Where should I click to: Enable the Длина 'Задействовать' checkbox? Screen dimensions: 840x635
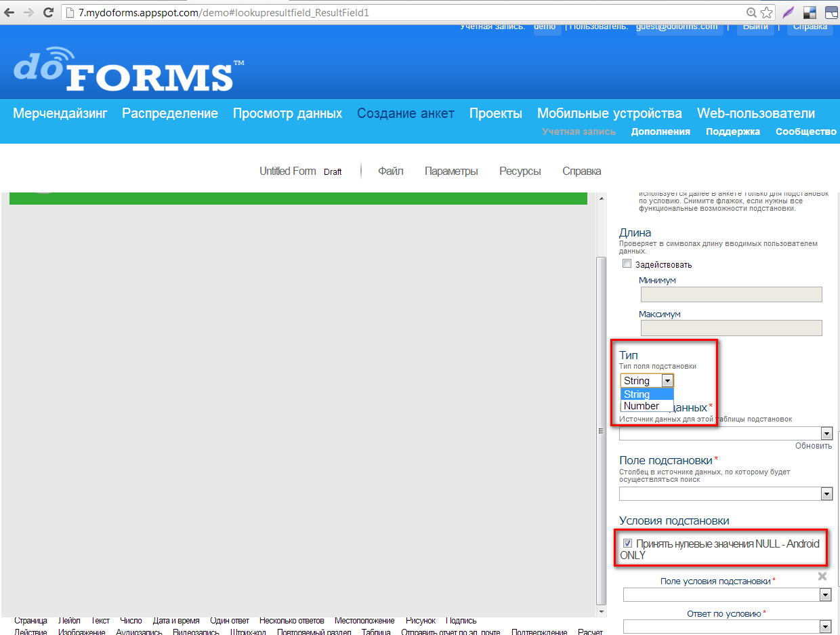627,264
